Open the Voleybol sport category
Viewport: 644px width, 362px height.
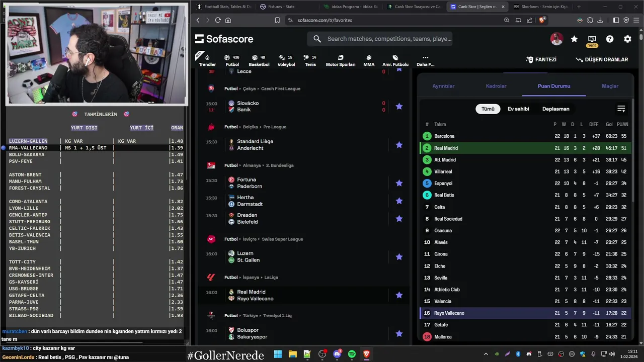point(286,60)
